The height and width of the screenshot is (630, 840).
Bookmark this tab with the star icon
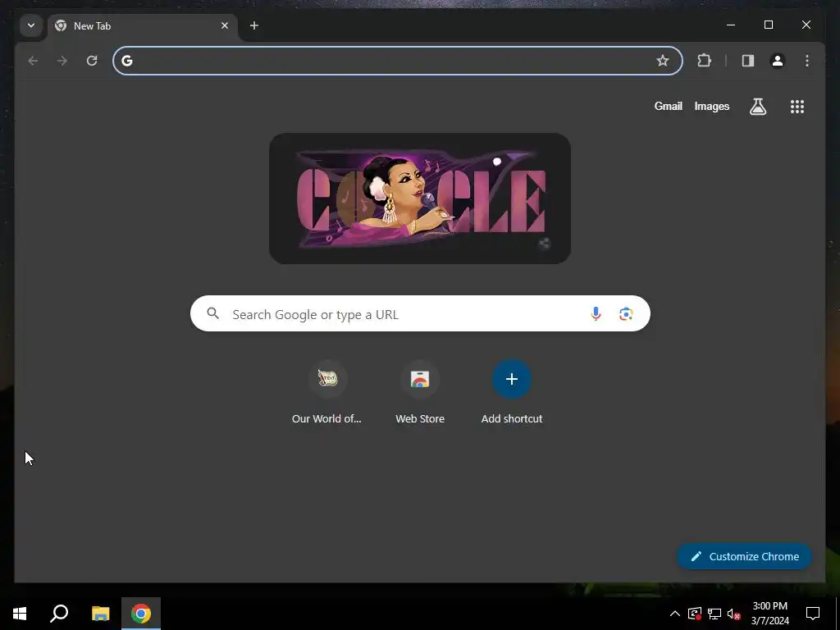pos(663,61)
